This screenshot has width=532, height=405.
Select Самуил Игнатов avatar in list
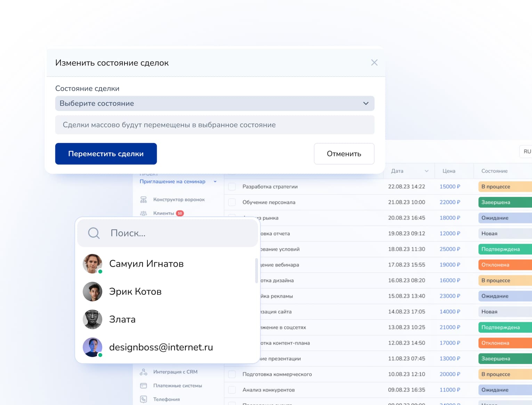click(x=92, y=264)
